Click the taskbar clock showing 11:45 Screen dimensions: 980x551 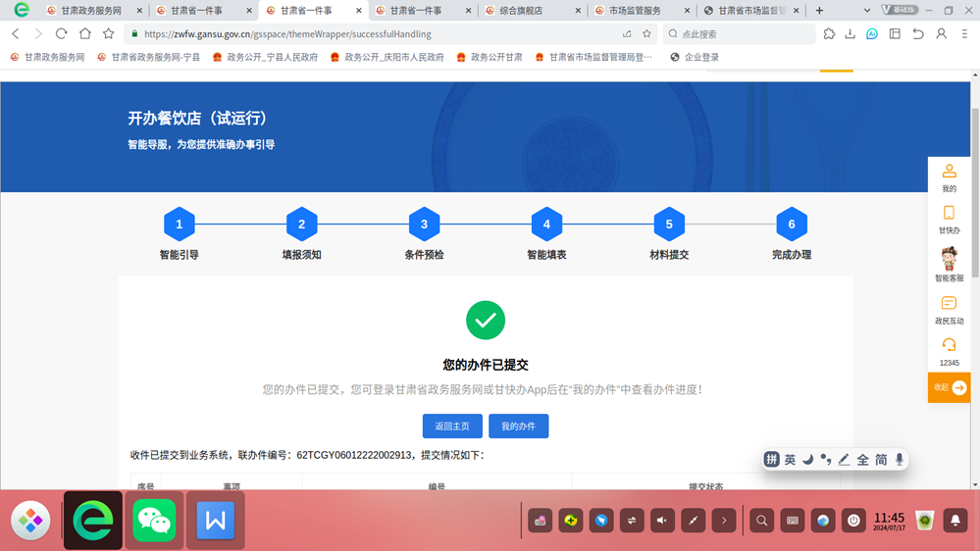pyautogui.click(x=889, y=521)
